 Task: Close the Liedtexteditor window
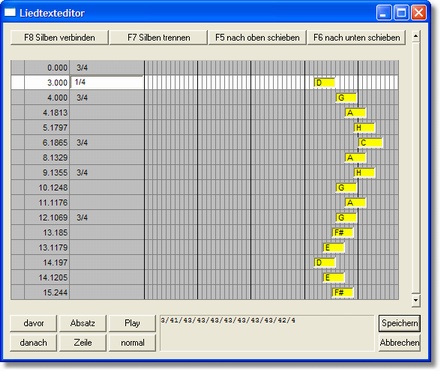click(x=419, y=13)
